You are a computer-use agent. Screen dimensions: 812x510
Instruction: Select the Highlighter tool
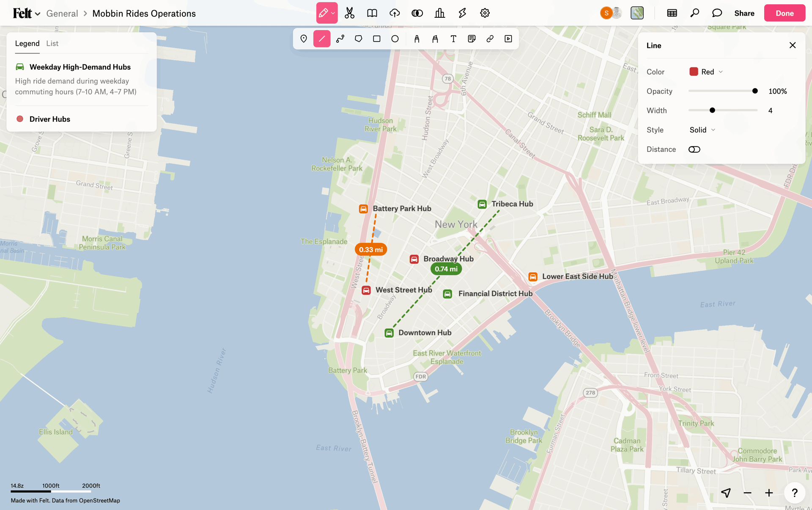point(435,39)
